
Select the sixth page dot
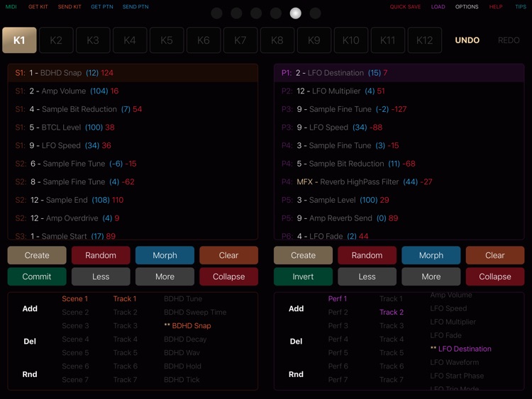(315, 13)
